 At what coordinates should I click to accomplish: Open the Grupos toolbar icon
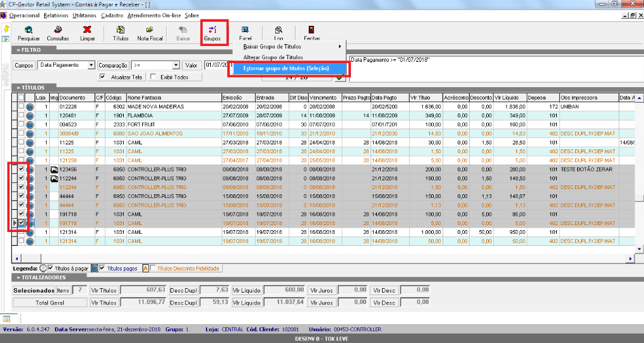point(212,30)
